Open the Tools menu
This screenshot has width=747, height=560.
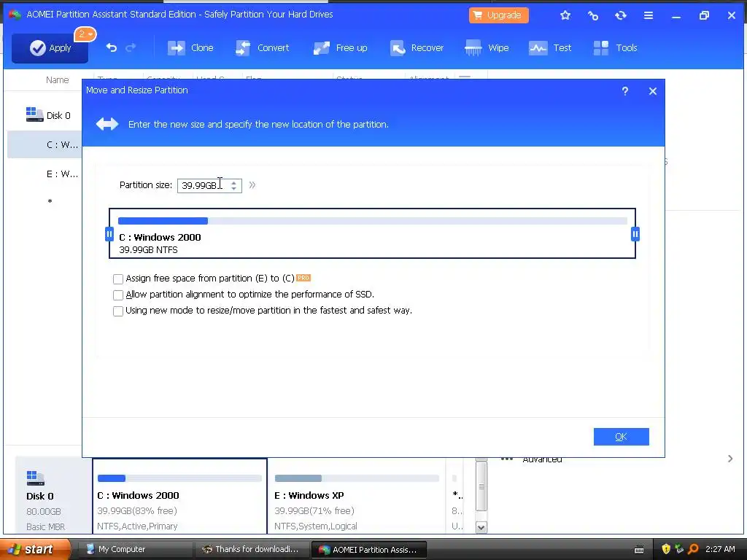click(x=615, y=47)
